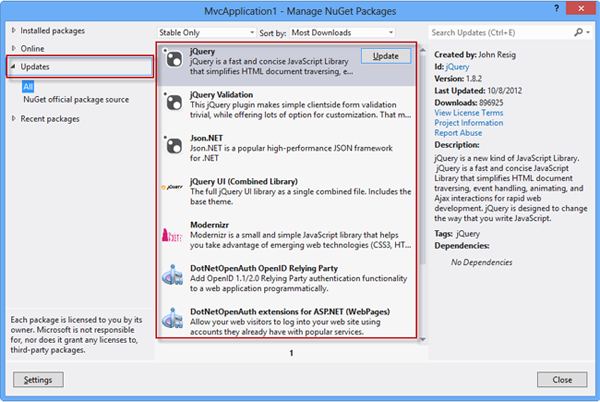This screenshot has width=600, height=402.
Task: Click the Last Updated 10/8/2012 value
Action: pyautogui.click(x=504, y=91)
